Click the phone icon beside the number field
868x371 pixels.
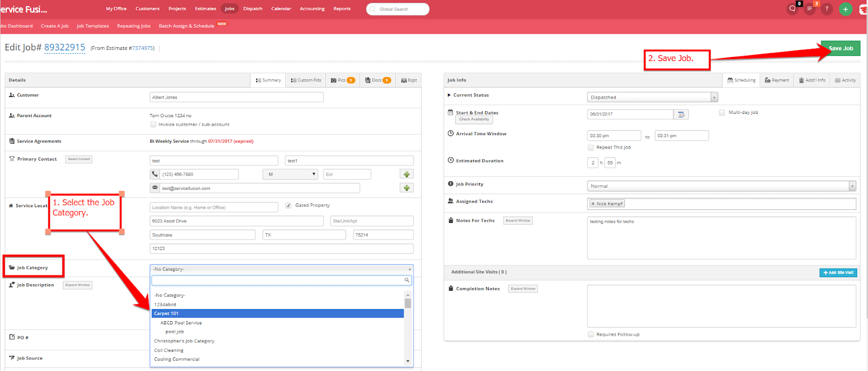155,174
